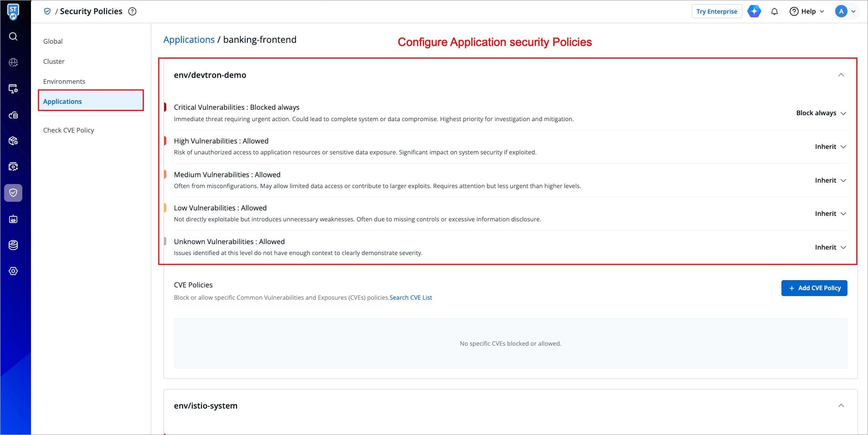Click the Add CVE Policy button
The width and height of the screenshot is (868, 435).
814,288
